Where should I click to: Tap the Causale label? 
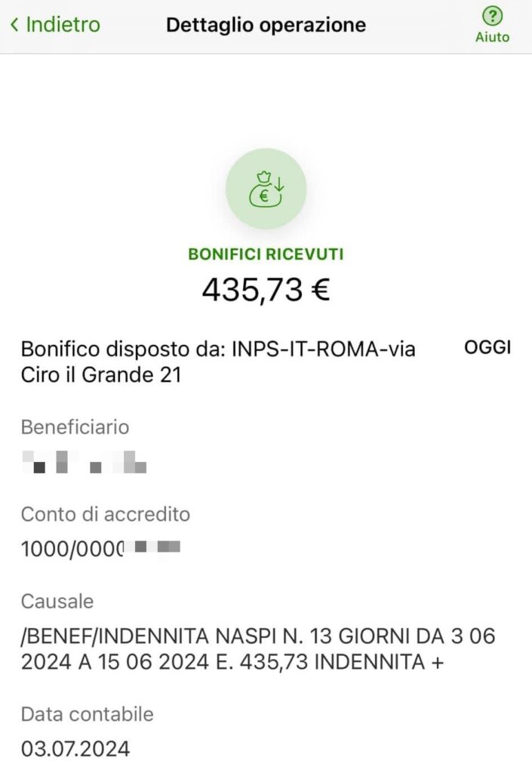coord(57,602)
